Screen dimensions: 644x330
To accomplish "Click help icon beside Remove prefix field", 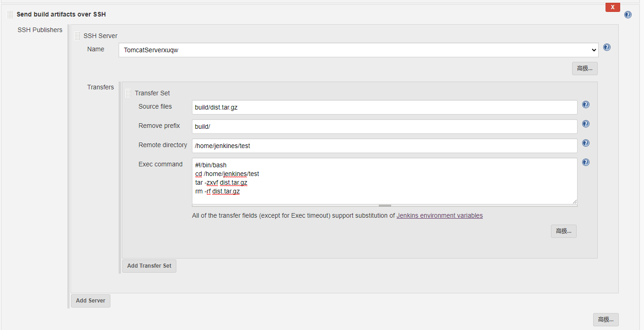I will [585, 124].
